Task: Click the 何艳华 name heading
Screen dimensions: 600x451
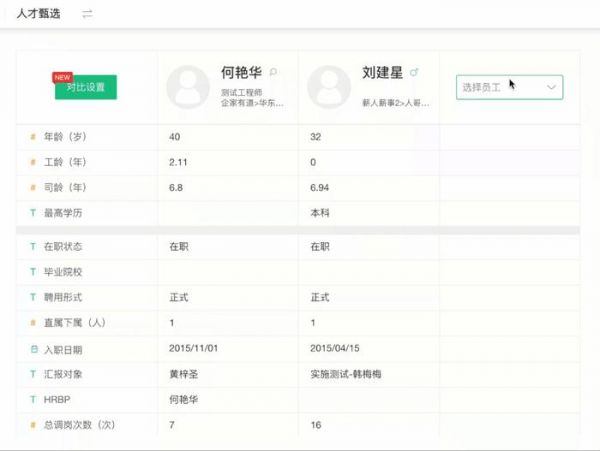Action: click(x=242, y=72)
